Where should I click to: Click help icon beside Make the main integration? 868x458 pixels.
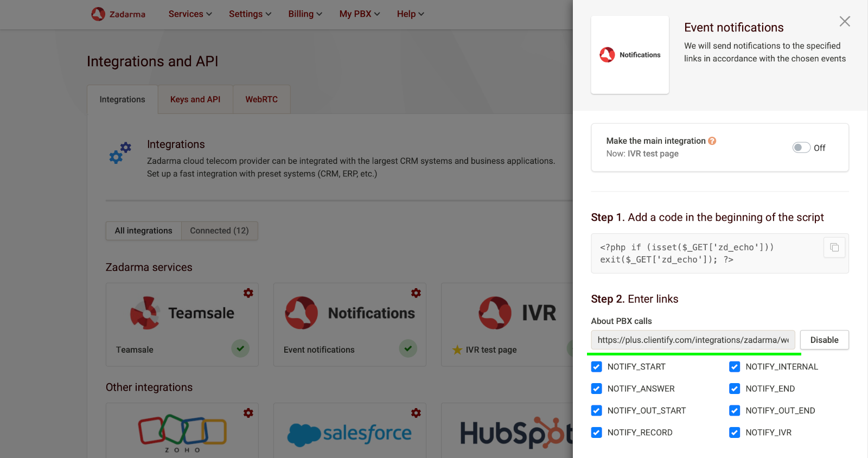pos(712,141)
